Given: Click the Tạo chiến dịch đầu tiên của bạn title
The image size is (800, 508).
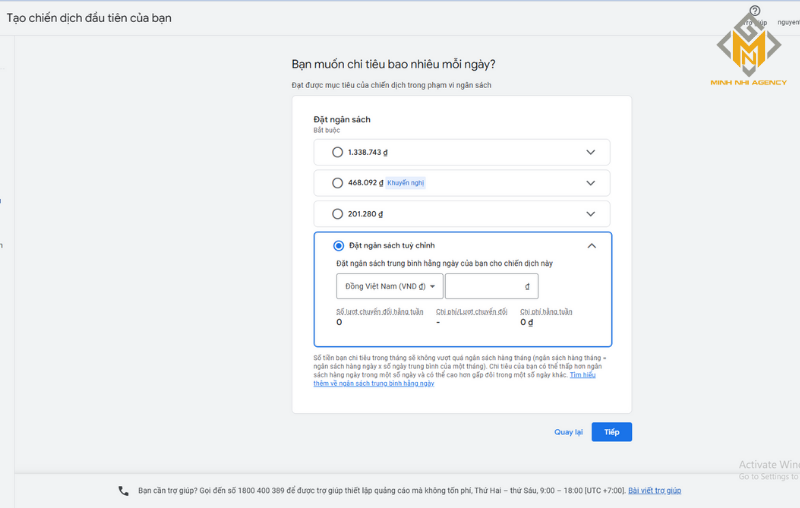Looking at the screenshot, I should point(89,18).
